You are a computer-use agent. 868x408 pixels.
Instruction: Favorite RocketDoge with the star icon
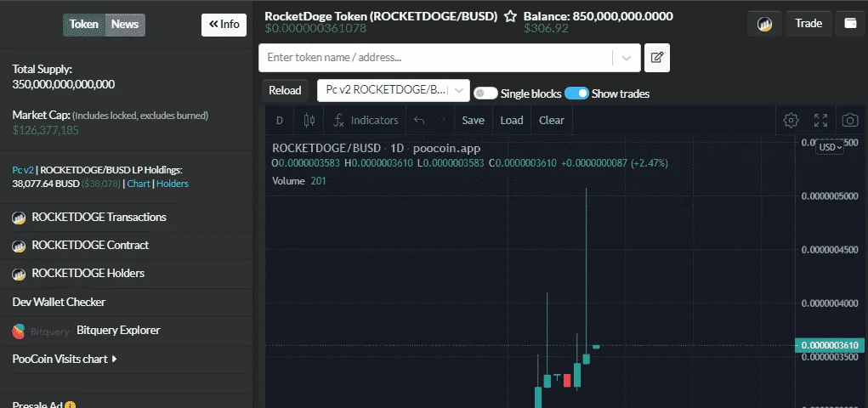(x=510, y=16)
